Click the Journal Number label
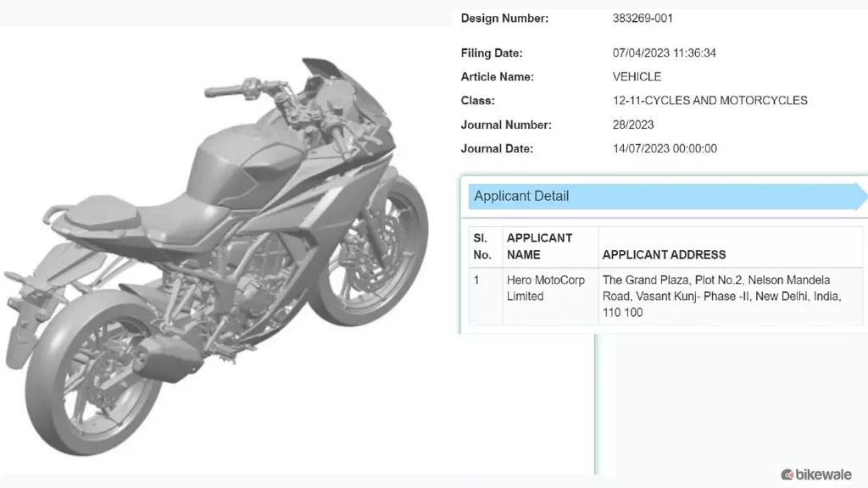 pyautogui.click(x=506, y=125)
